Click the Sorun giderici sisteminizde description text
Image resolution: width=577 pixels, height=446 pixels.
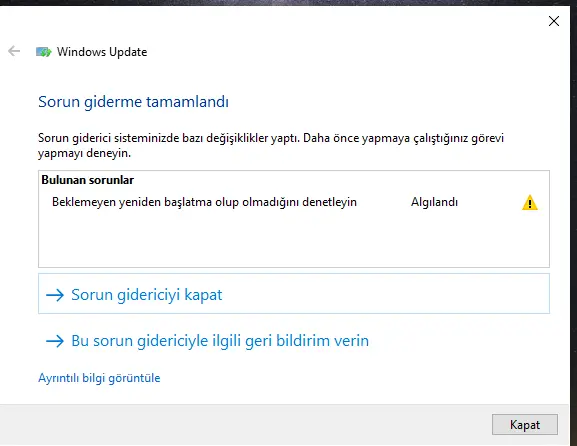(x=271, y=145)
